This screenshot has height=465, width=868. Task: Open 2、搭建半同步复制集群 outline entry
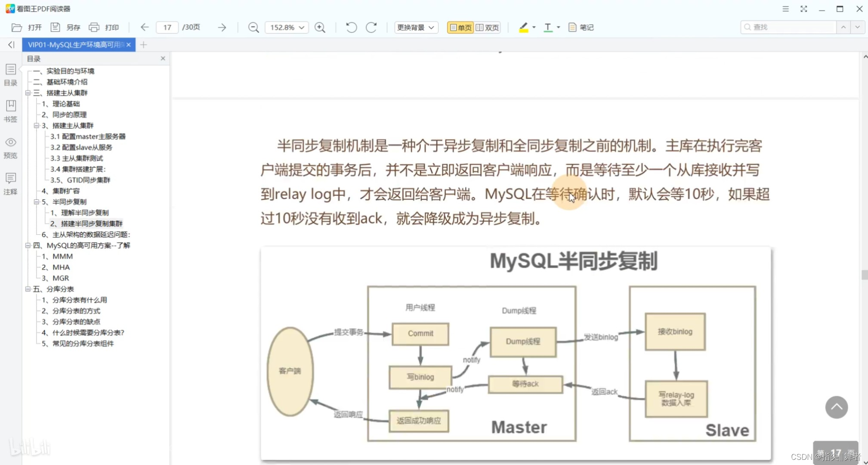[86, 223]
